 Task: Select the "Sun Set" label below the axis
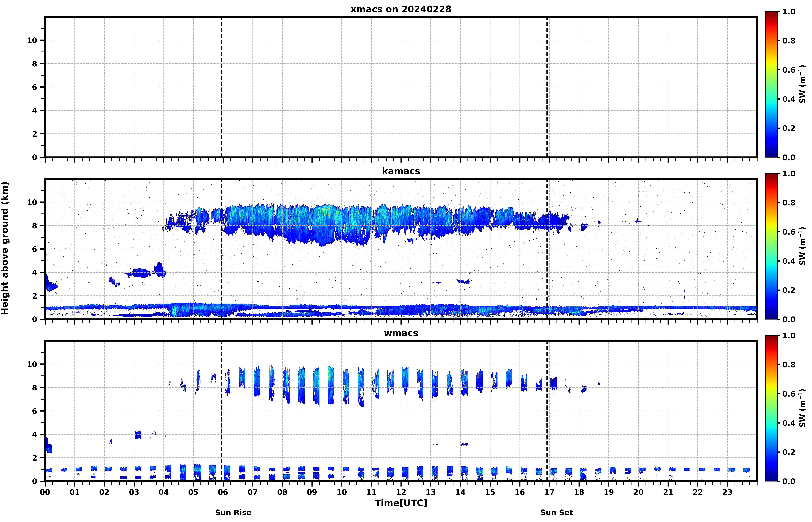[x=557, y=512]
